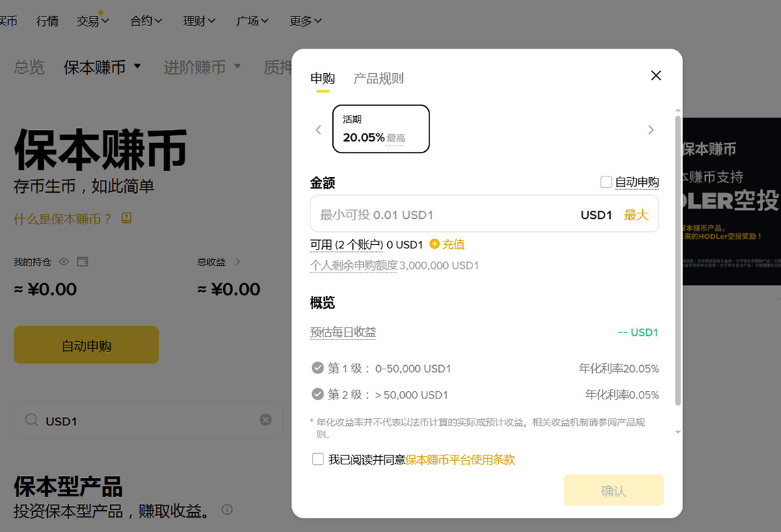Click the help icon after 什么是保本赚币
The image size is (781, 532).
[x=126, y=218]
